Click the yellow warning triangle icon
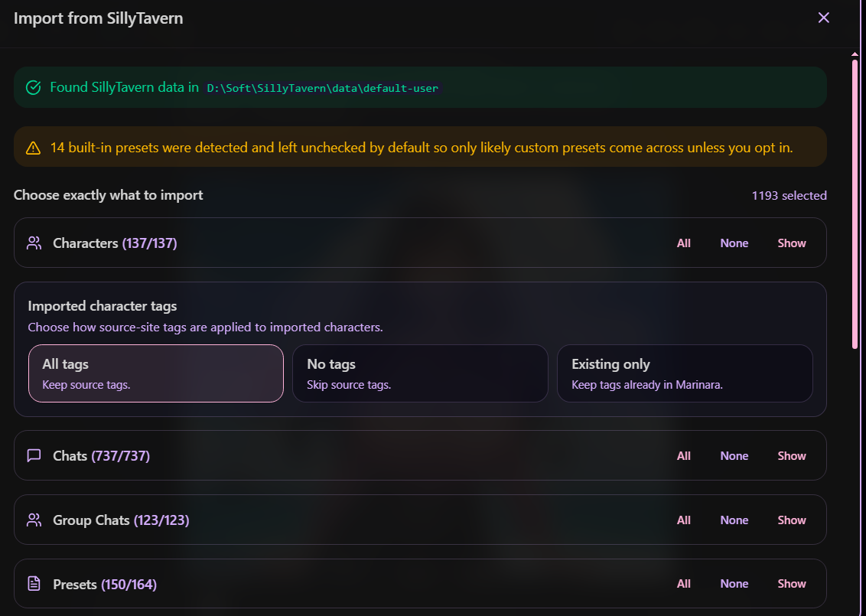The width and height of the screenshot is (866, 616). click(x=33, y=148)
